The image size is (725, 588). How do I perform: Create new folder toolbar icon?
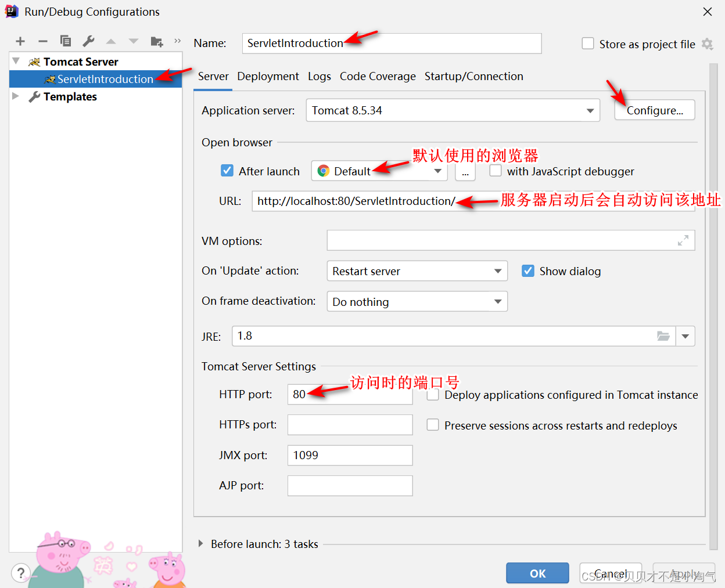point(157,41)
